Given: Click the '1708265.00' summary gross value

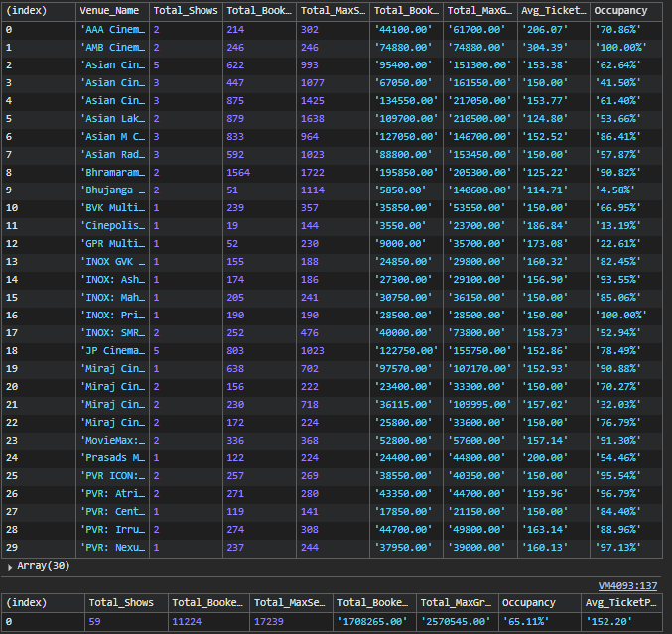Looking at the screenshot, I should 372,621.
